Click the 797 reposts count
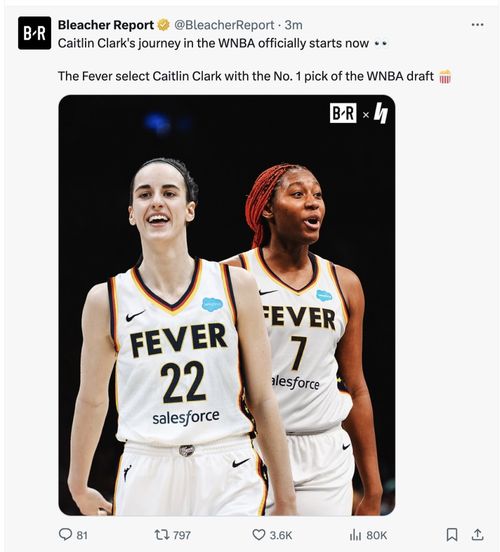This screenshot has width=500, height=552. click(x=182, y=535)
